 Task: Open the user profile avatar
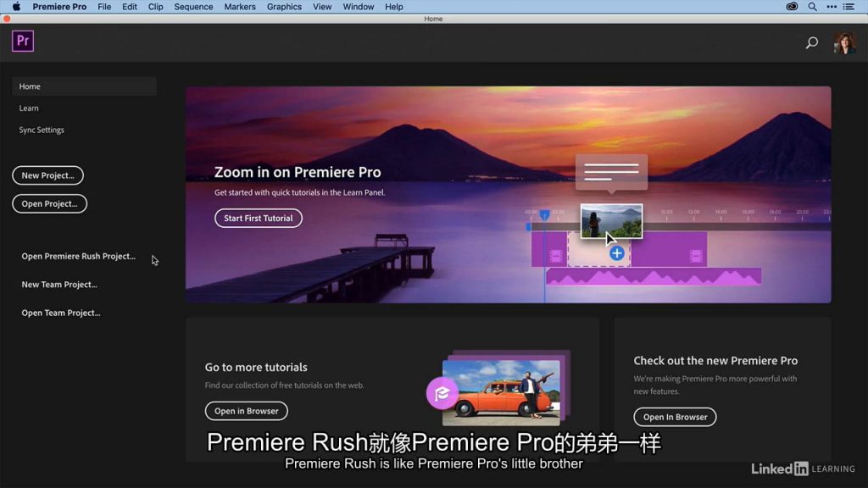(x=845, y=42)
